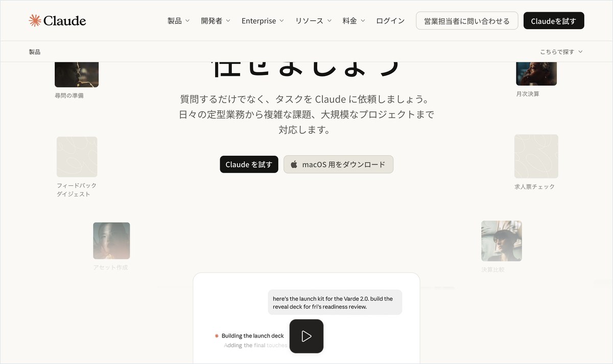Image resolution: width=613 pixels, height=364 pixels.
Task: Click the アセット作成 label
Action: click(x=110, y=268)
